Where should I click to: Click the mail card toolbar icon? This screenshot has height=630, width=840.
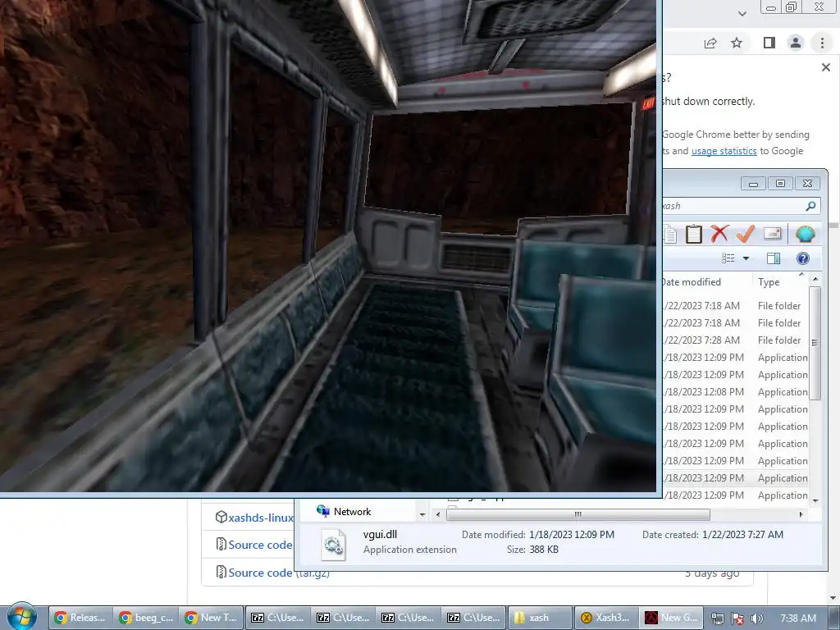[772, 234]
